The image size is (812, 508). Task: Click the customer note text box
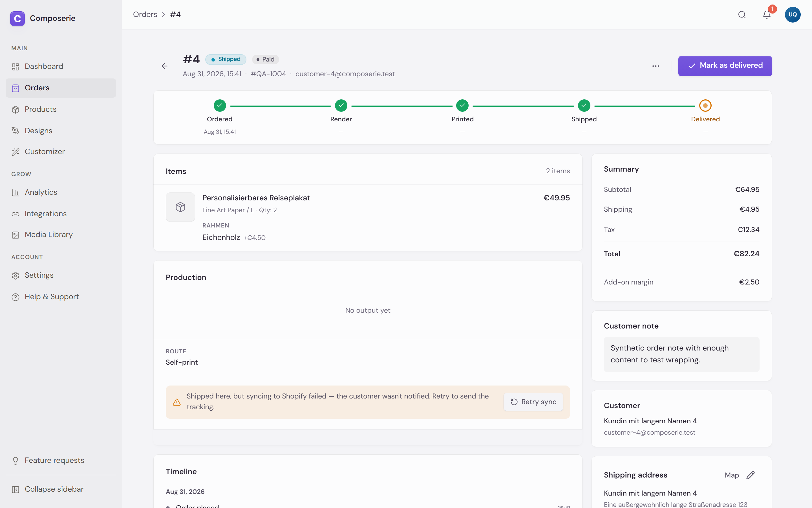(681, 354)
